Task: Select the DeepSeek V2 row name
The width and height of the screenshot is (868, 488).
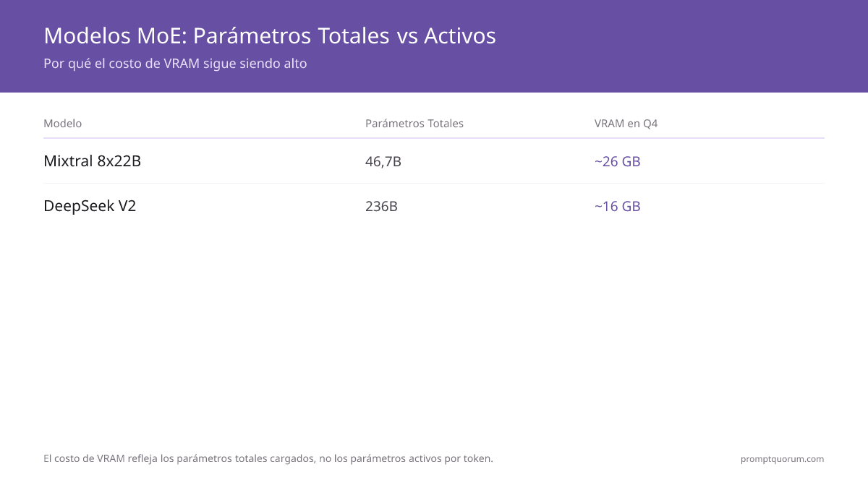Action: 90,206
